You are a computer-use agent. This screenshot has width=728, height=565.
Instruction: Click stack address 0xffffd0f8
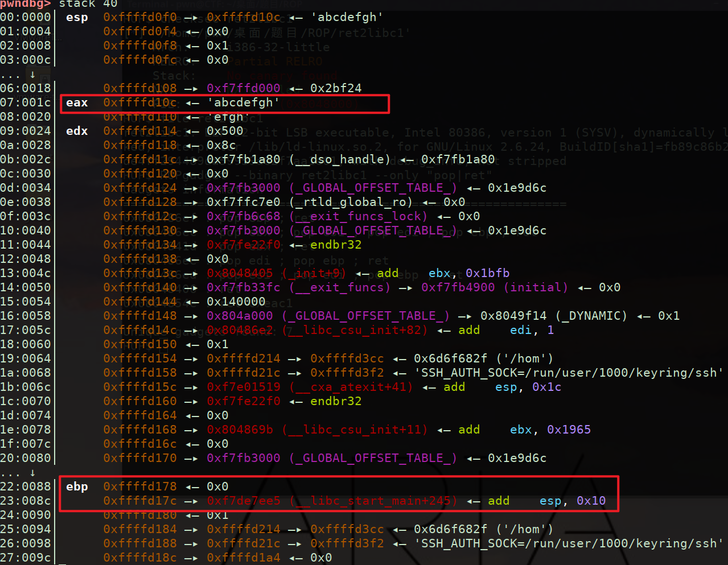140,46
